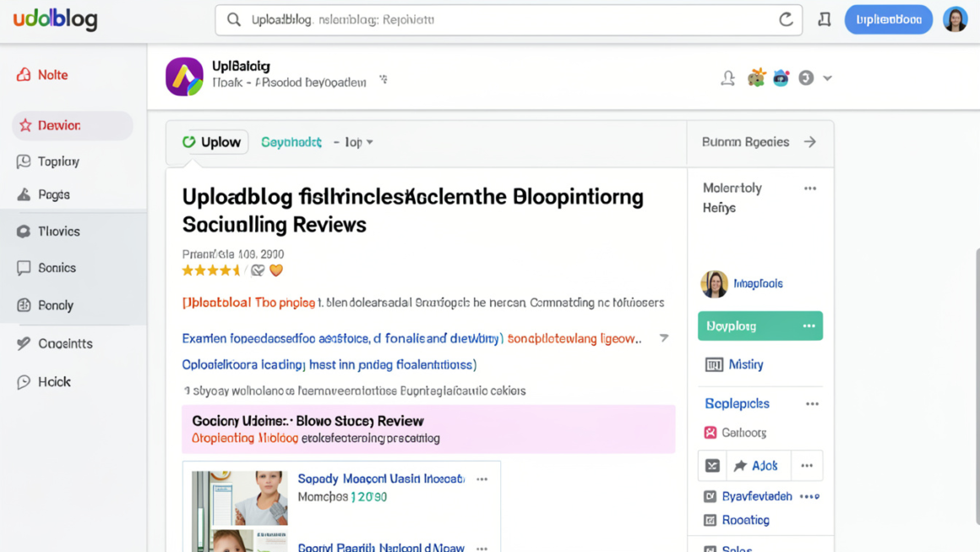The image size is (980, 552).
Task: Click the refresh icon inside the search bar
Action: (x=785, y=19)
